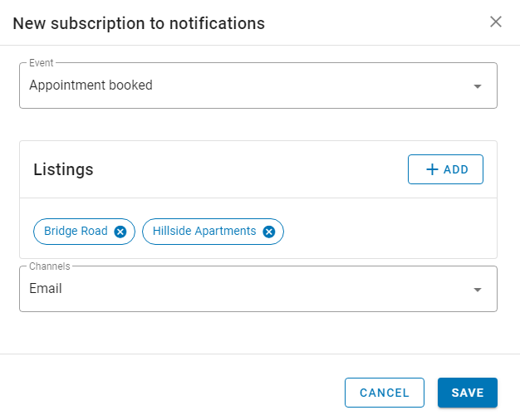Open the Event dropdown field
Viewport: 520px width, 420px height.
tap(258, 85)
